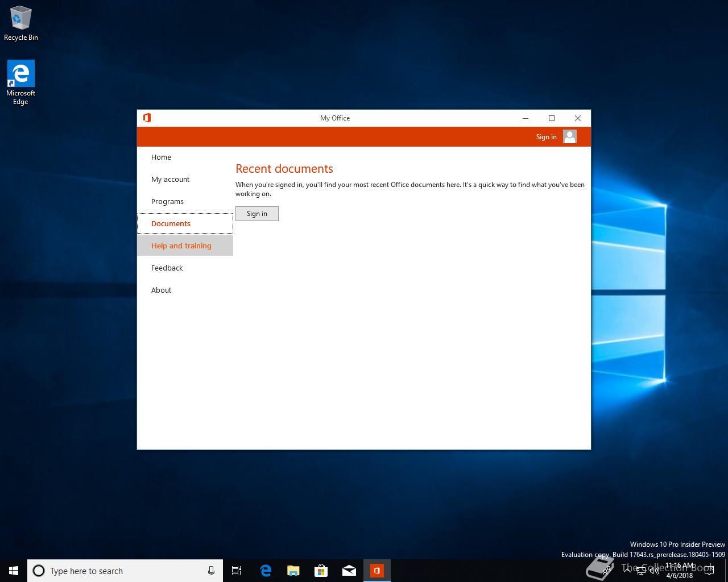Open the Action Center notification icon
The height and width of the screenshot is (582, 728).
pyautogui.click(x=709, y=571)
